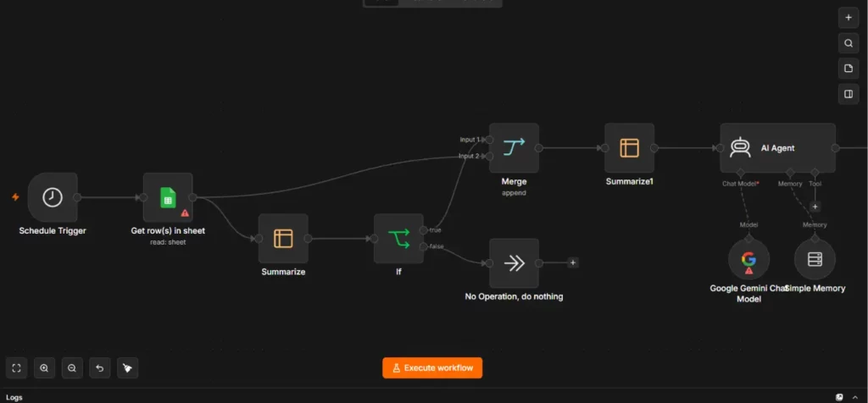The height and width of the screenshot is (403, 868).
Task: Open the Google Gemini Chat Model node
Action: point(749,259)
